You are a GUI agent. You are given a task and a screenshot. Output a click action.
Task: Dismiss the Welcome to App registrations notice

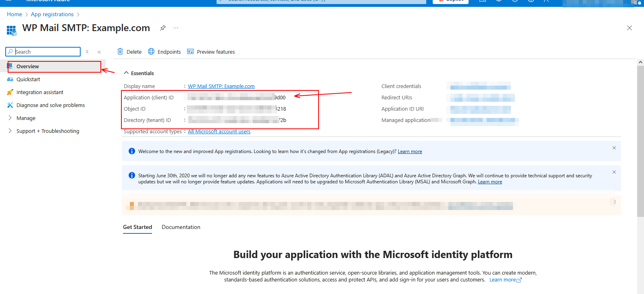(614, 148)
